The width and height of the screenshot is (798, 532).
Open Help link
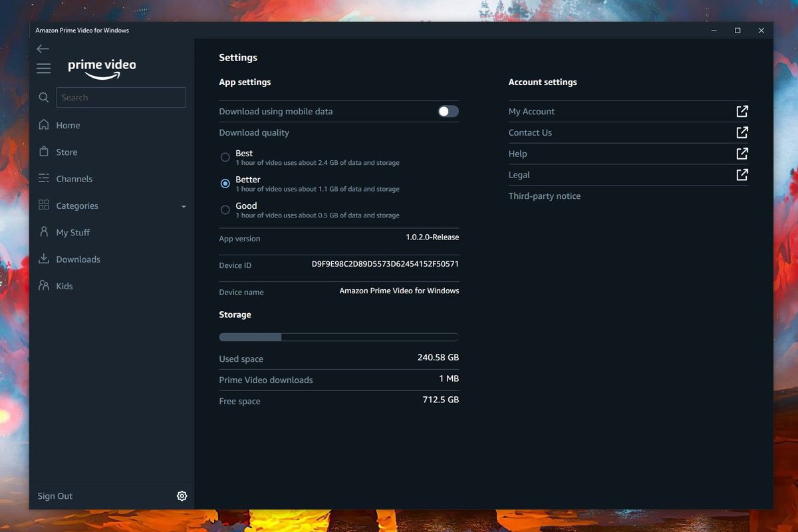(517, 154)
